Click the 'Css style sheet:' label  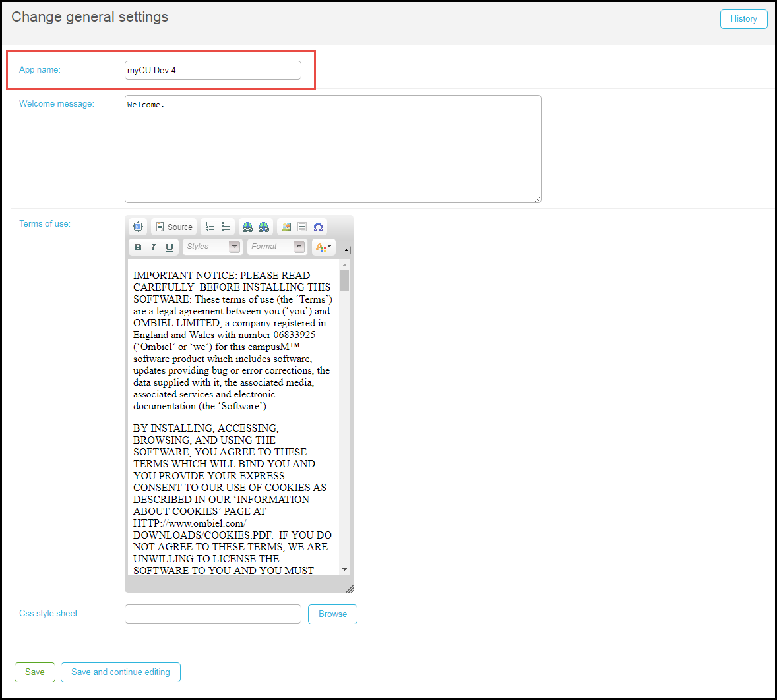point(49,614)
